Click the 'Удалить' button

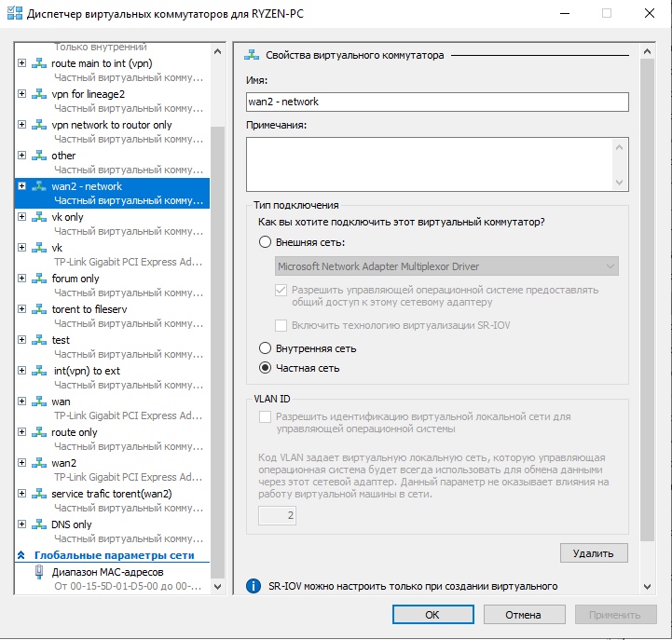click(x=594, y=553)
